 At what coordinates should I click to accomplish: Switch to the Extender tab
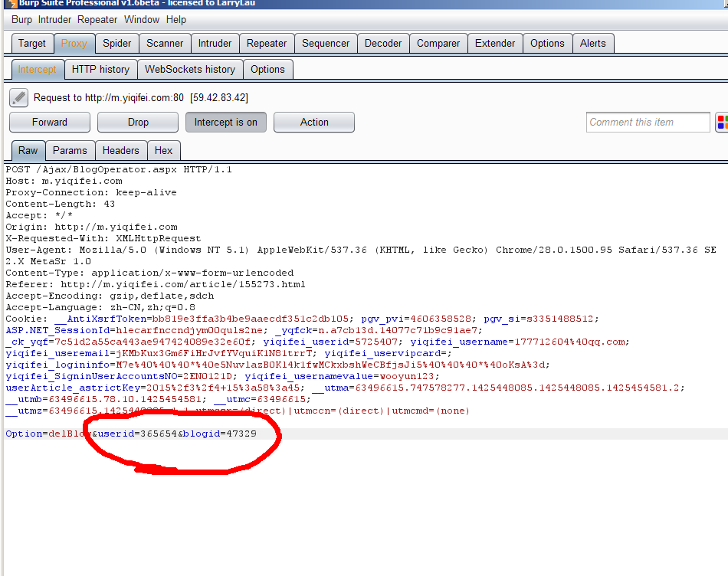tap(495, 43)
